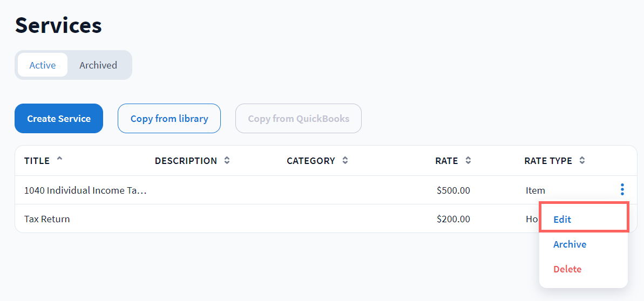
Task: Click the Category column sort icon
Action: tap(345, 161)
